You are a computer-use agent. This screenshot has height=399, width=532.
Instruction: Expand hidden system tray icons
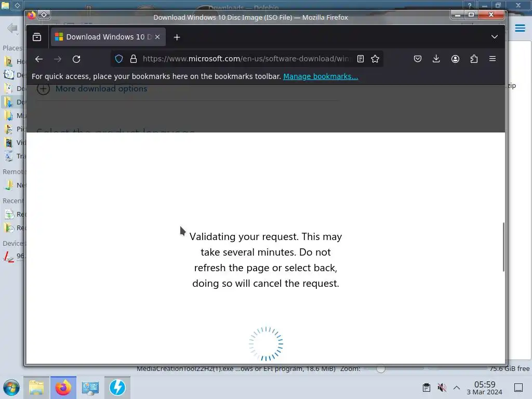(457, 388)
